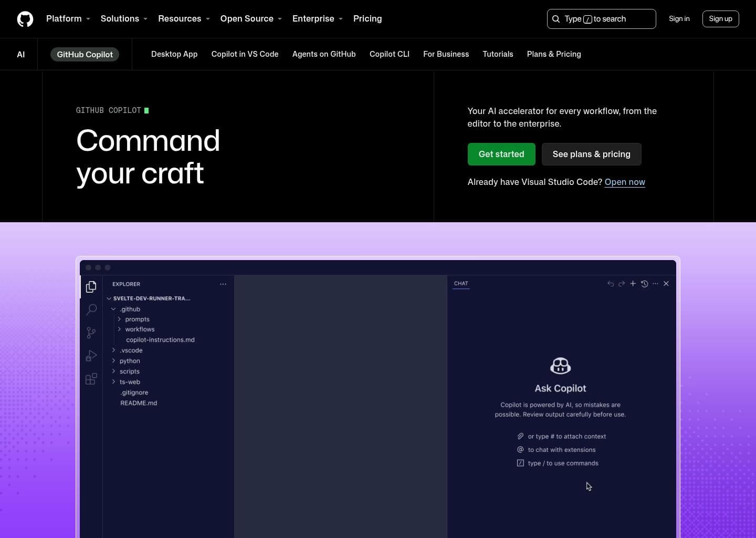Click the GitHub logo icon
The height and width of the screenshot is (538, 756).
[x=25, y=19]
